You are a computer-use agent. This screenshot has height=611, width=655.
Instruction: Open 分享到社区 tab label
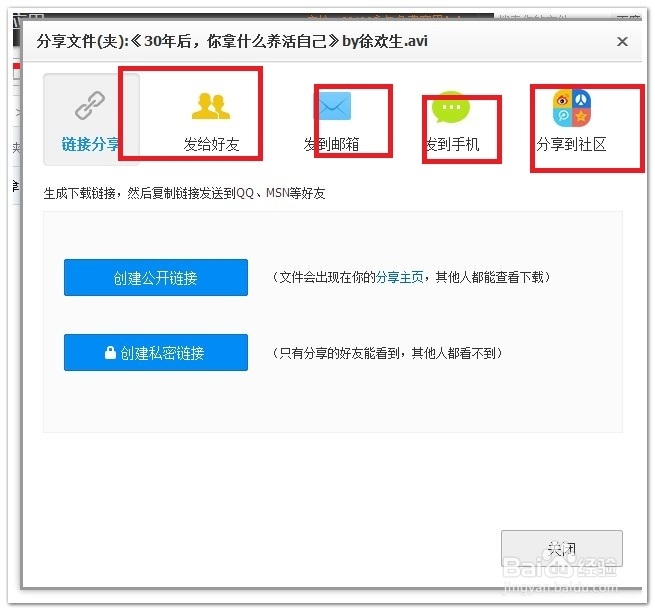(571, 144)
